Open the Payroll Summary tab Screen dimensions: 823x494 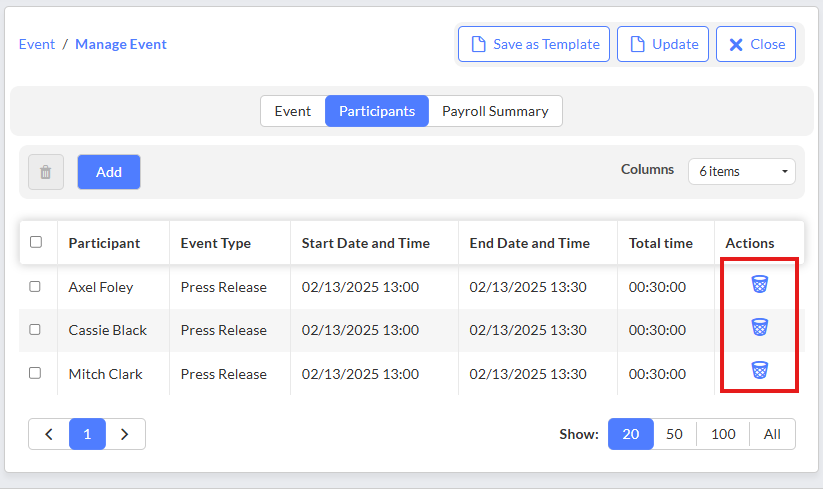(495, 111)
